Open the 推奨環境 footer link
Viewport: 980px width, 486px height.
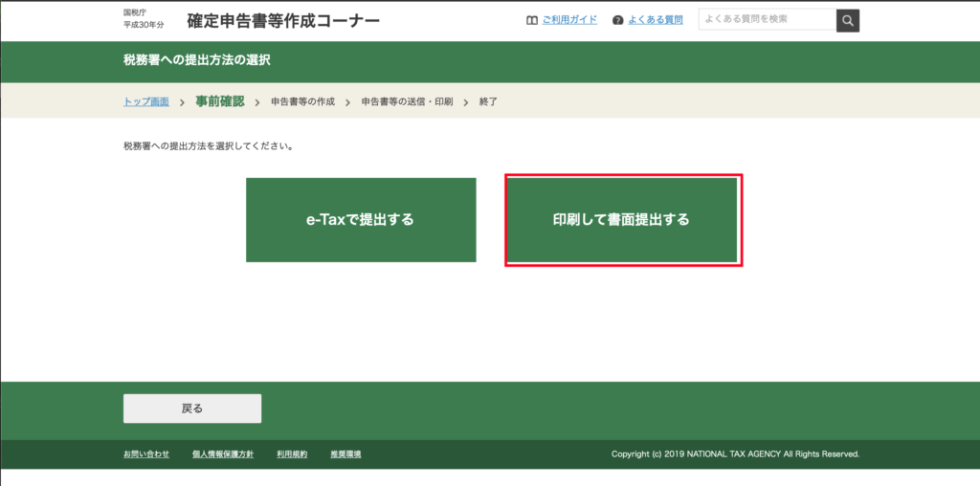(x=345, y=453)
